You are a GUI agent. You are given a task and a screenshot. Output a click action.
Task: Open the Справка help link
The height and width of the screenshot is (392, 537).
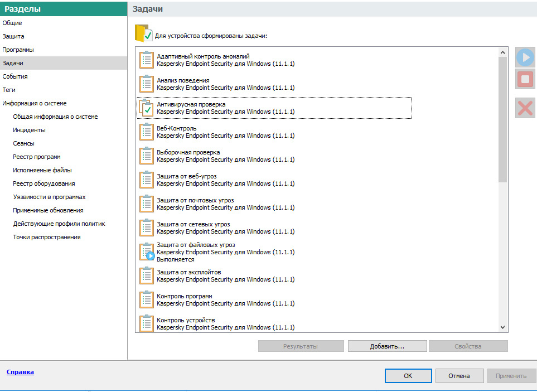(20, 372)
